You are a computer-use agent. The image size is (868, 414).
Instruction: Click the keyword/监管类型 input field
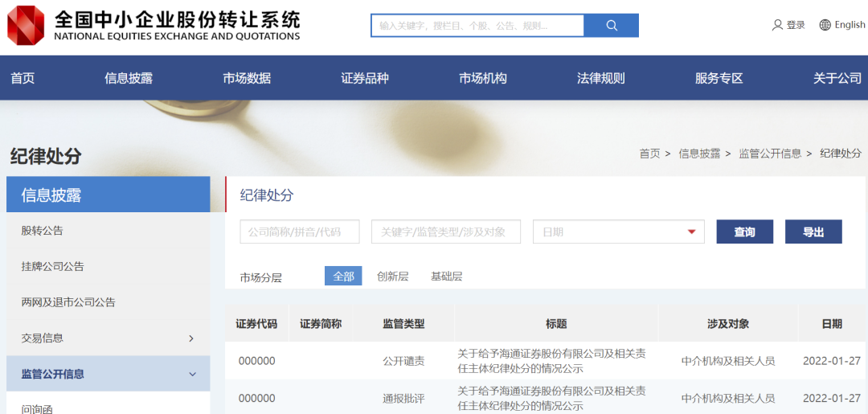click(x=445, y=232)
